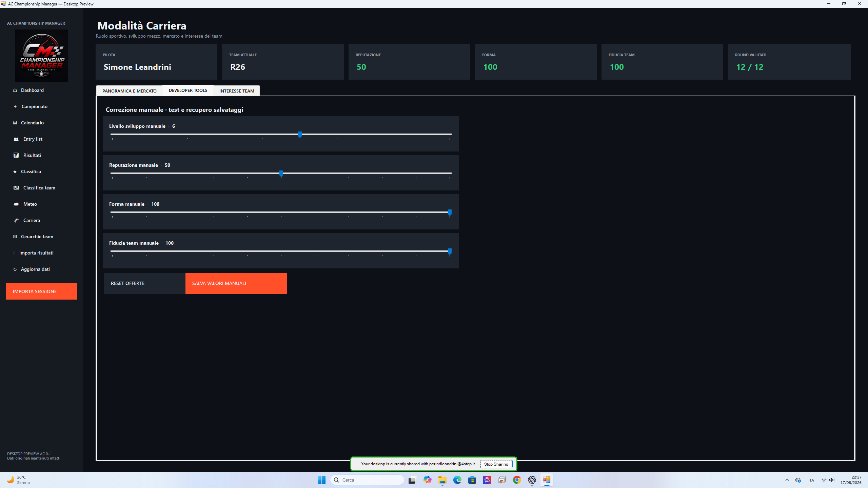Switch to PANORAMICA E MERCATO tab

[x=129, y=91]
